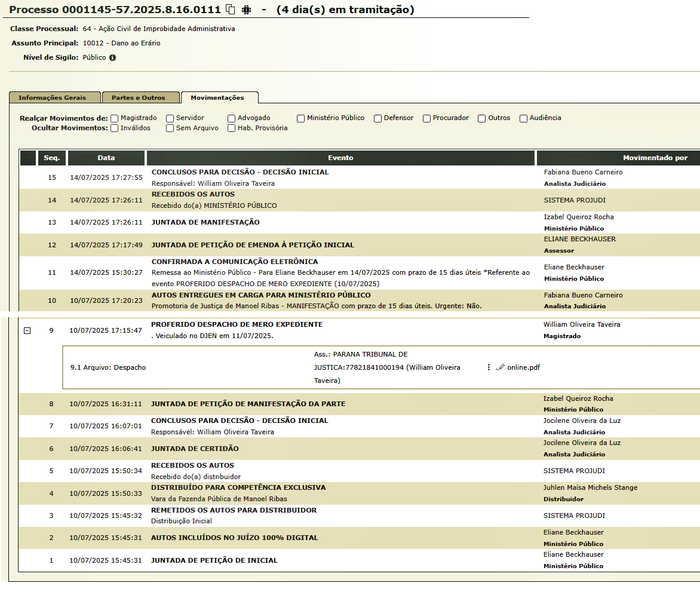Click Izabel Queiroz Rocha in row 8
The image size is (700, 589).
tap(578, 398)
